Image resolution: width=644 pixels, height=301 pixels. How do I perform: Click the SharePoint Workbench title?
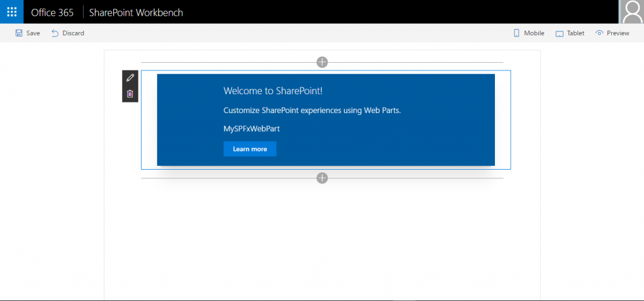pyautogui.click(x=136, y=13)
